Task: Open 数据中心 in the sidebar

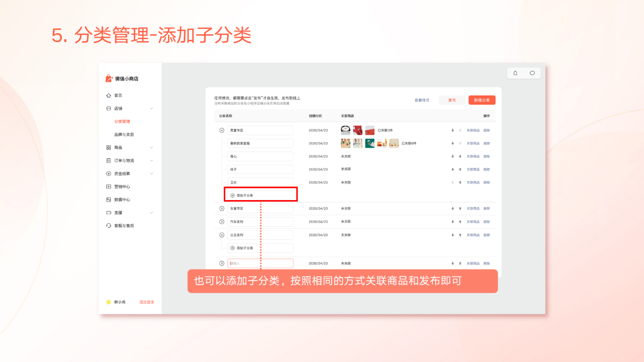Action: point(122,200)
